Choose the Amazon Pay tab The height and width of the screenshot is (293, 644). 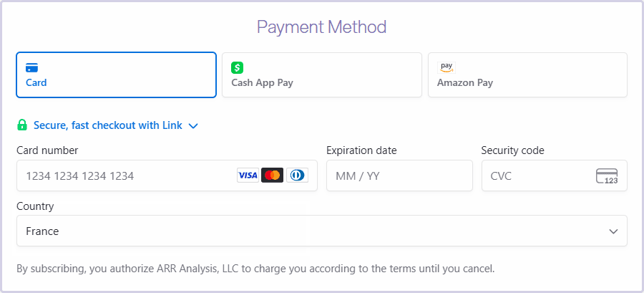[x=527, y=75]
